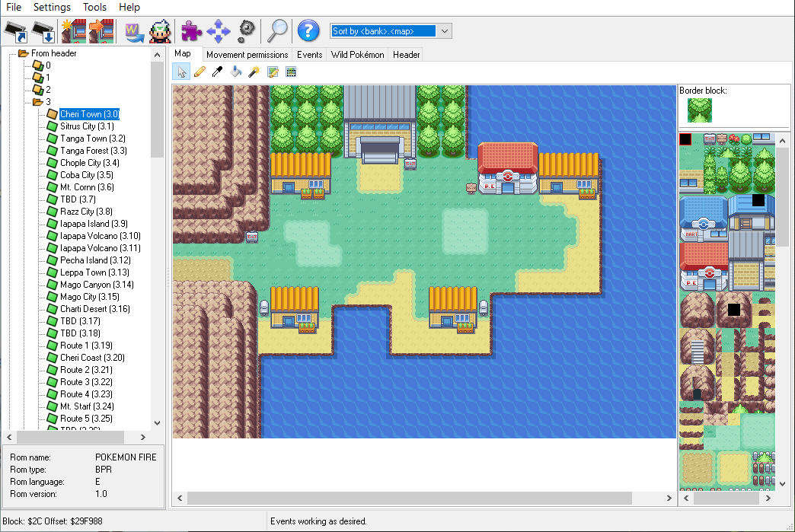Select Iapapa Volcano (3.10) map
The height and width of the screenshot is (532, 795).
pos(101,236)
